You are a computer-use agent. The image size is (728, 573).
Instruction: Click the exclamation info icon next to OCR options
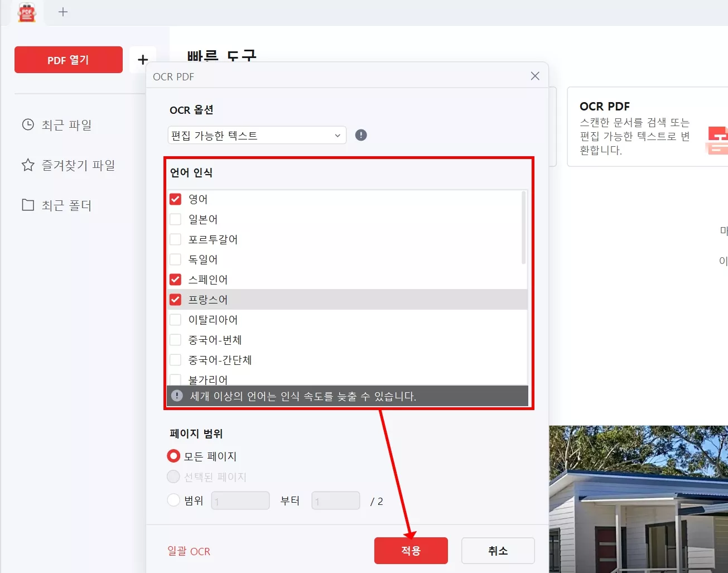pyautogui.click(x=360, y=135)
